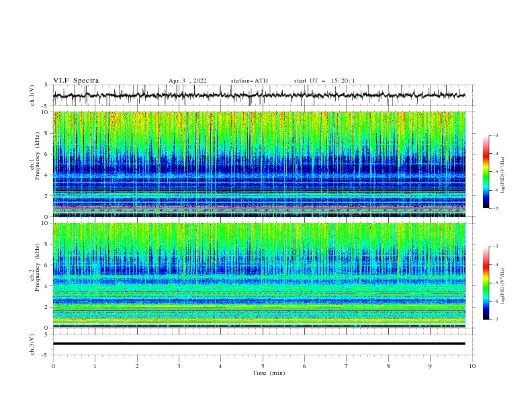Click tick label "10" on the Time (min) axis
532x411 pixels.
tap(472, 366)
